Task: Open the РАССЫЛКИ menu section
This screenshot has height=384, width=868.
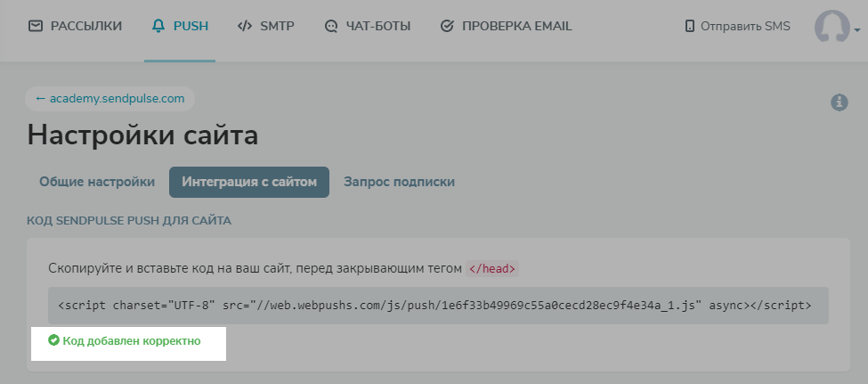Action: pos(85,26)
